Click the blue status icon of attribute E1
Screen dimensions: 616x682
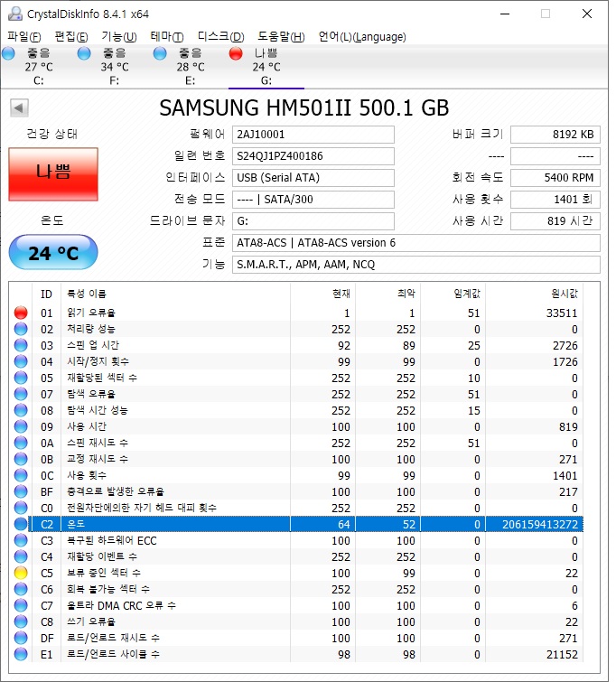(21, 654)
